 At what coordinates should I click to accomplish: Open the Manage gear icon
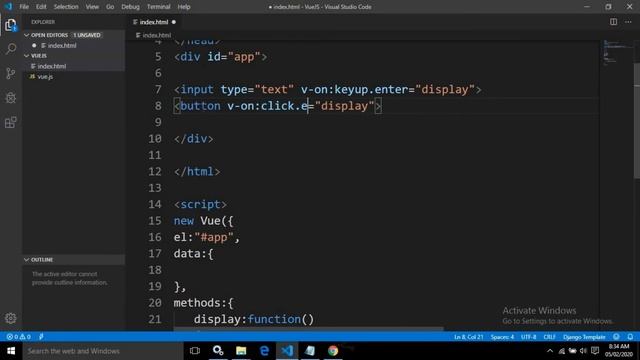11,318
